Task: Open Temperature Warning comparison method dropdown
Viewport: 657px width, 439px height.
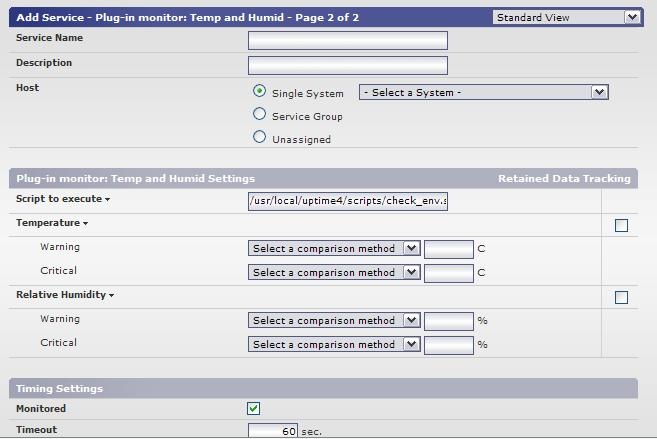Action: click(x=334, y=248)
